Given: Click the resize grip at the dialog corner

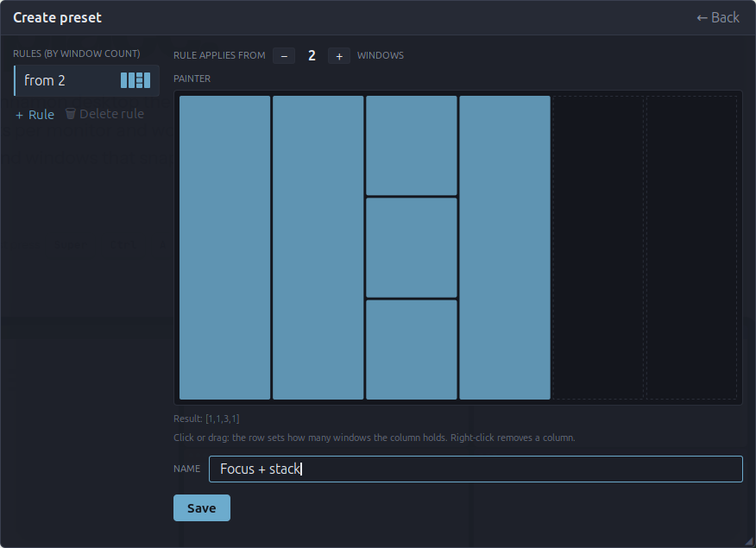Looking at the screenshot, I should coord(750,542).
